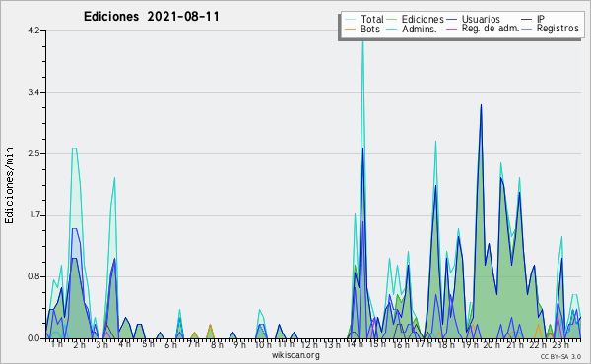Click the green Ediciones legend line swatch

click(392, 20)
